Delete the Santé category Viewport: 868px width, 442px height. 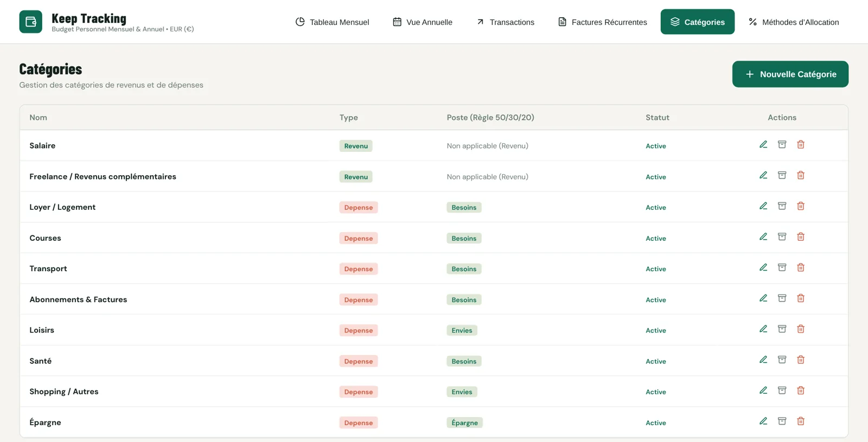pyautogui.click(x=801, y=360)
